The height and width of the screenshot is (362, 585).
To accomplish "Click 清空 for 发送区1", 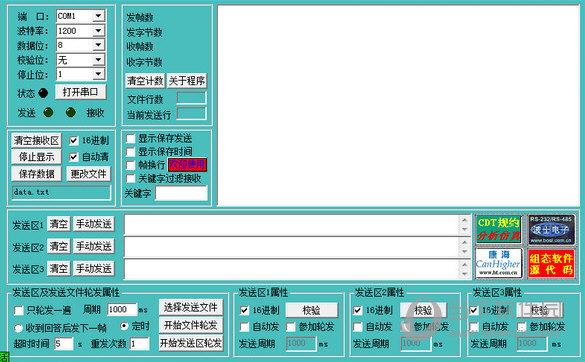I will pyautogui.click(x=59, y=224).
